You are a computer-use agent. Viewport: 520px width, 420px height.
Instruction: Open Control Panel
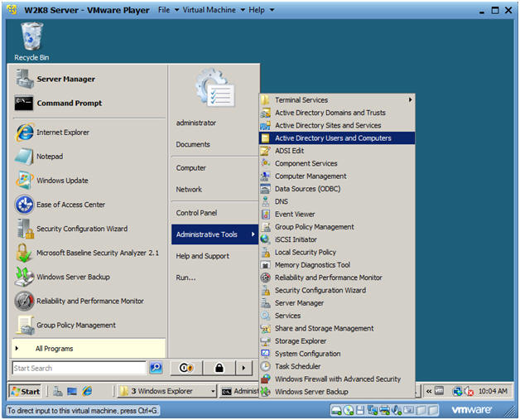196,213
